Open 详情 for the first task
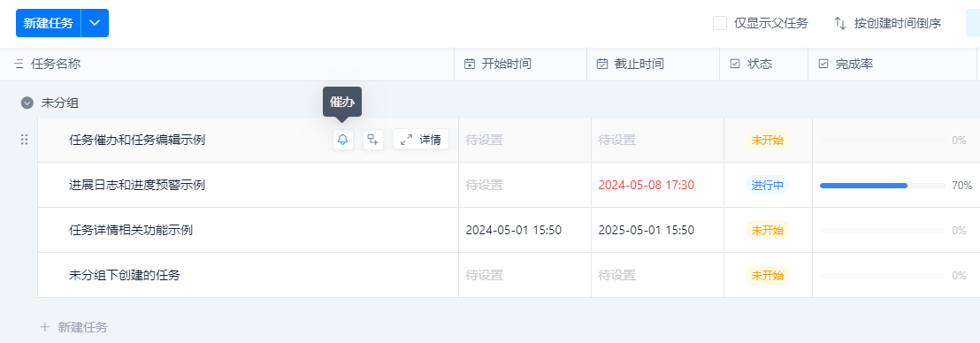980x343 pixels. tap(421, 140)
